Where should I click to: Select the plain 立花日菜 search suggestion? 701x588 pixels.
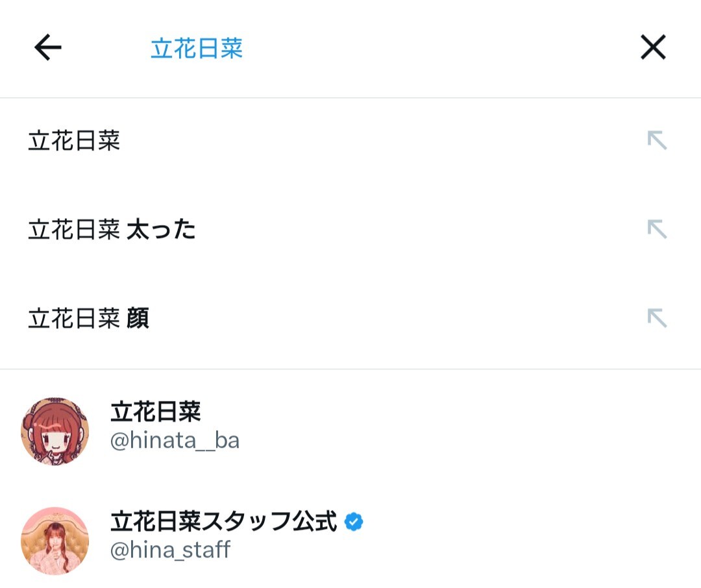tap(74, 141)
